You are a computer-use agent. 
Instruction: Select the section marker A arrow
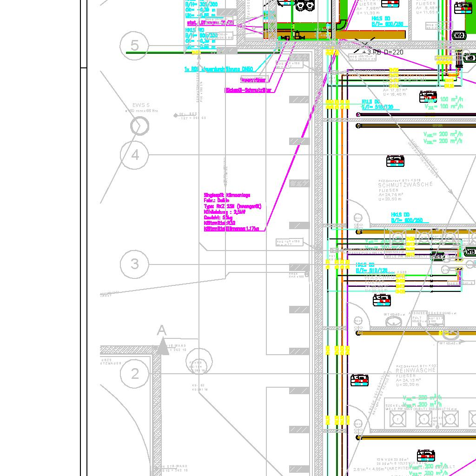[x=162, y=345]
